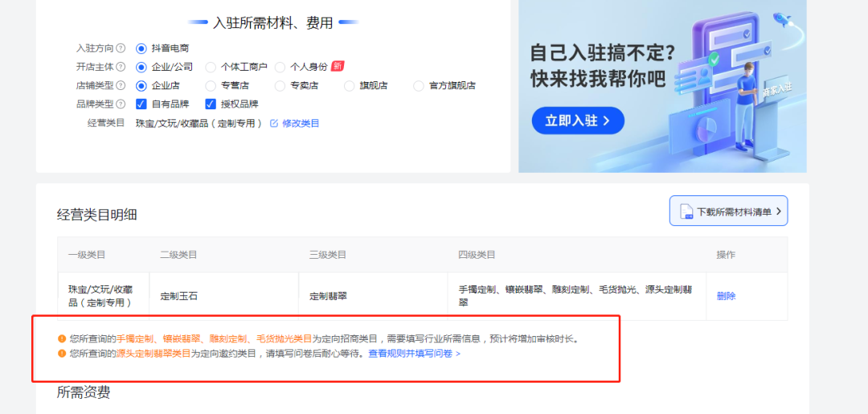This screenshot has height=414, width=868.
Task: Toggle the 授权品牌 checkbox
Action: coord(211,104)
